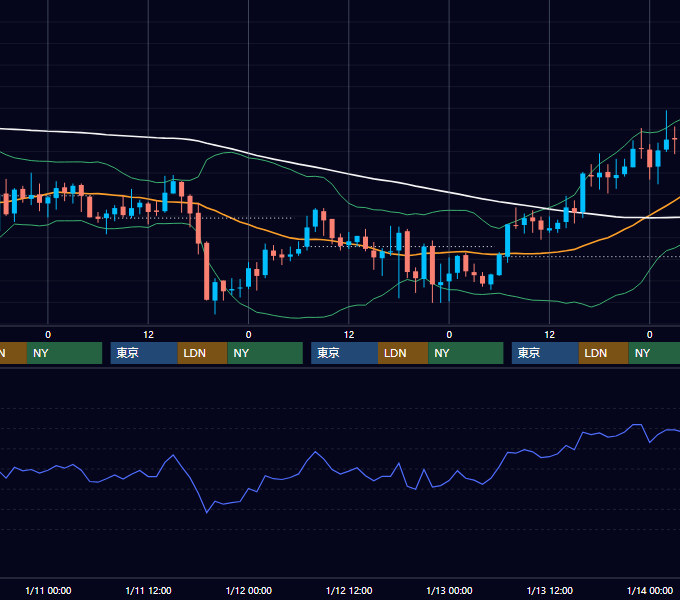Click the NY session band spanning 1/13 00:00
This screenshot has height=600, width=680.
pos(466,353)
